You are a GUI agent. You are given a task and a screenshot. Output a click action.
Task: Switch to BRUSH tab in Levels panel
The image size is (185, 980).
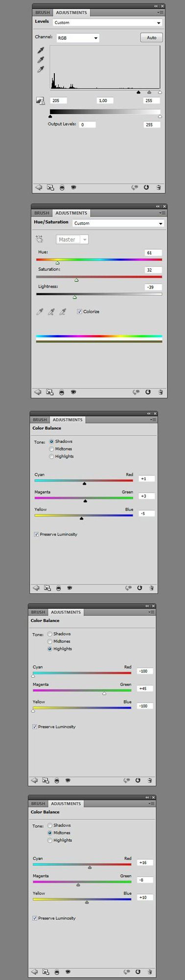43,12
